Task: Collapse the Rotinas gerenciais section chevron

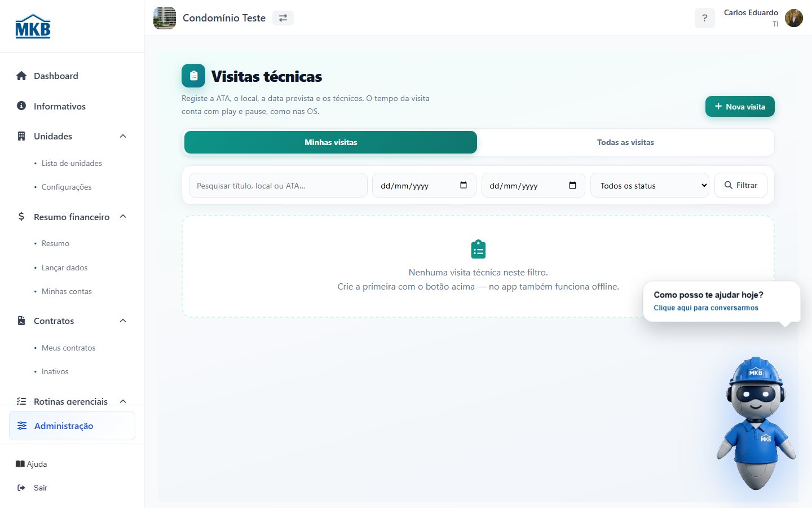Action: [123, 401]
